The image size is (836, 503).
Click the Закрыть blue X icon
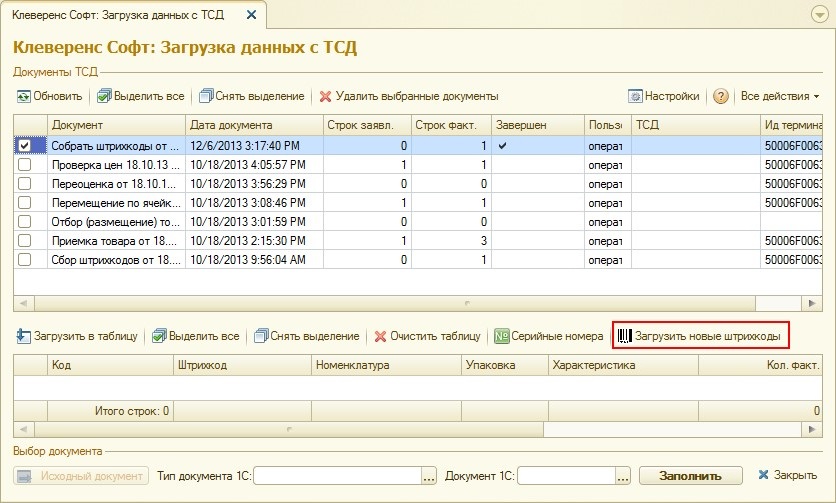click(x=763, y=475)
